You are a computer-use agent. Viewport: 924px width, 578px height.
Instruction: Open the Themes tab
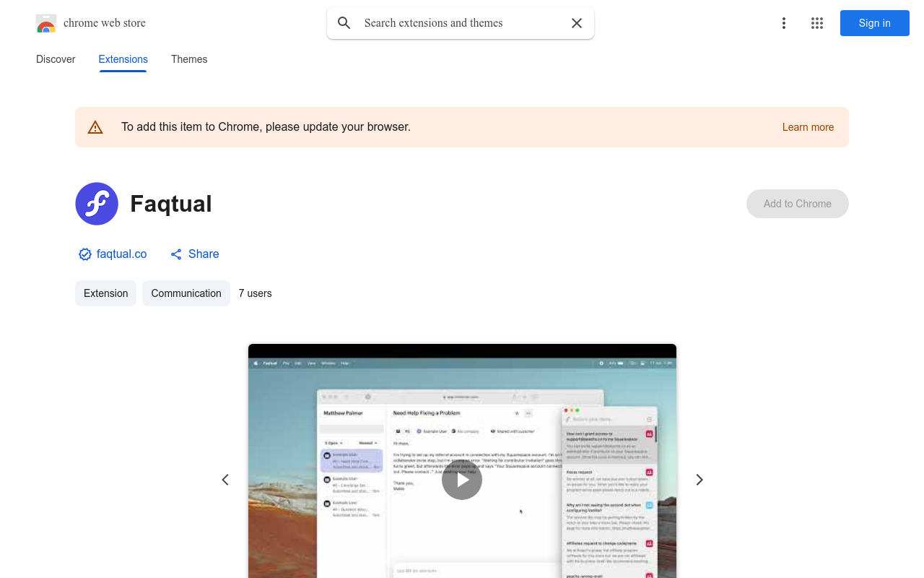coord(189,59)
